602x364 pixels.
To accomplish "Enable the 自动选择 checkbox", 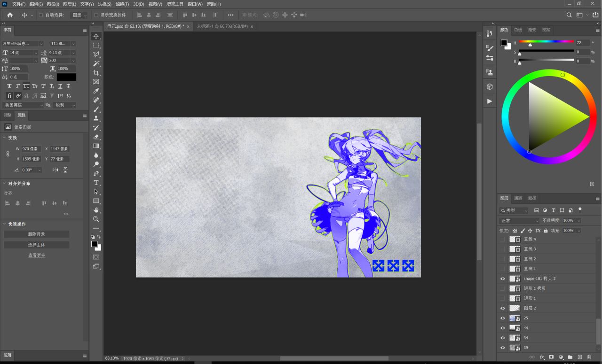I will (x=41, y=15).
